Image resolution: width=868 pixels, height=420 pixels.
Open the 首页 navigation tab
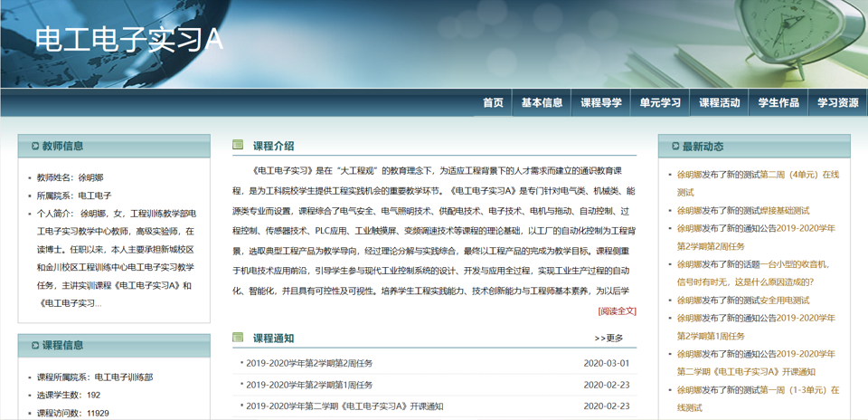coord(493,103)
